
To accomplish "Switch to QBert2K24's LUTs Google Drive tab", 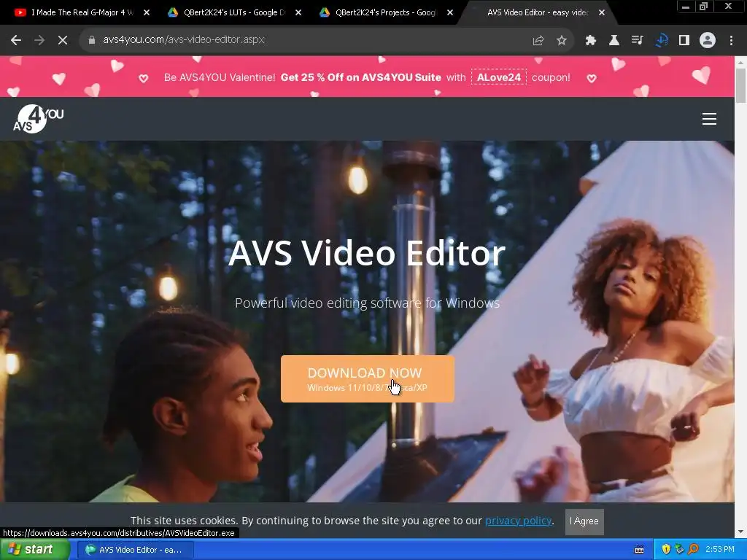I will click(233, 13).
